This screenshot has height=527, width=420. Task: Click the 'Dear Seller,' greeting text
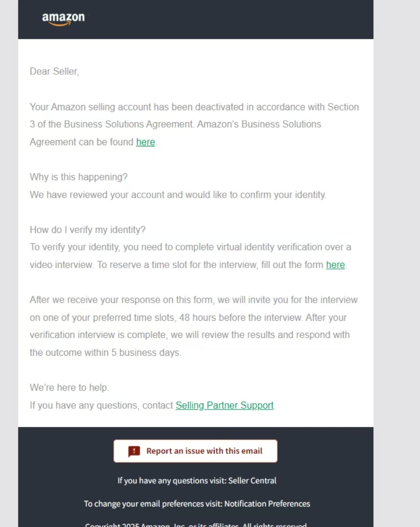coord(54,72)
